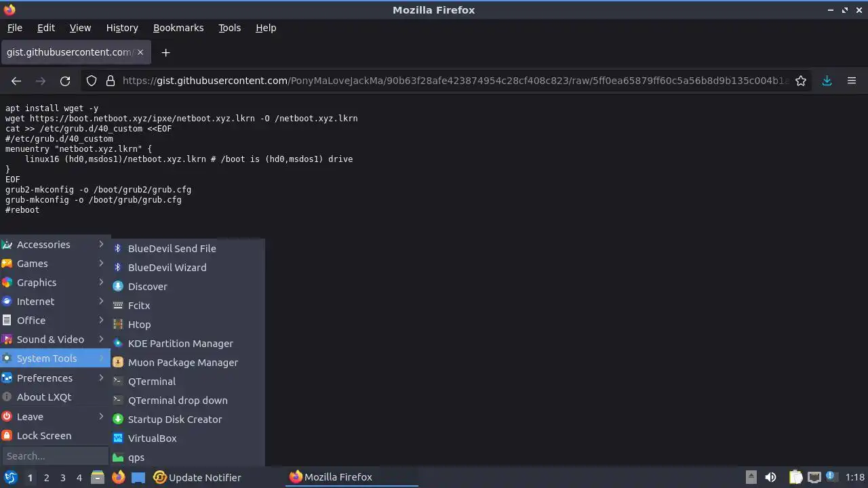The height and width of the screenshot is (488, 868).
Task: Open the File menu
Action: tap(14, 28)
